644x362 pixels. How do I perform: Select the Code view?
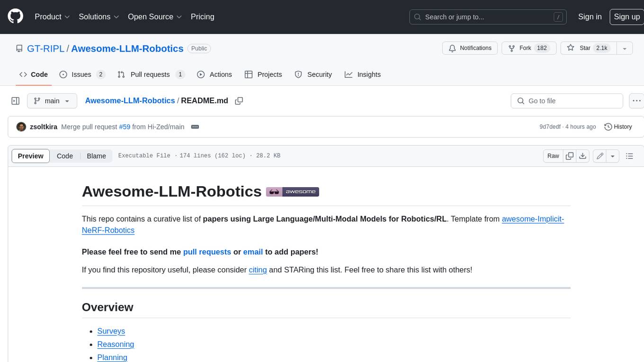[65, 156]
